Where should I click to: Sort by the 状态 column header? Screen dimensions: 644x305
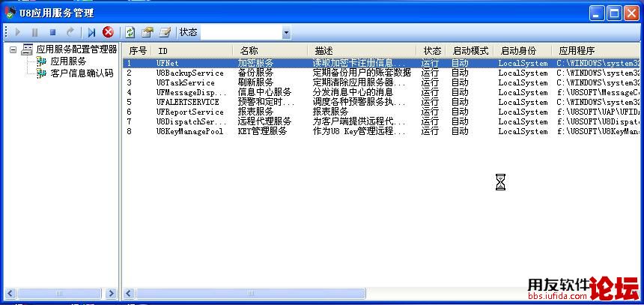pos(431,50)
